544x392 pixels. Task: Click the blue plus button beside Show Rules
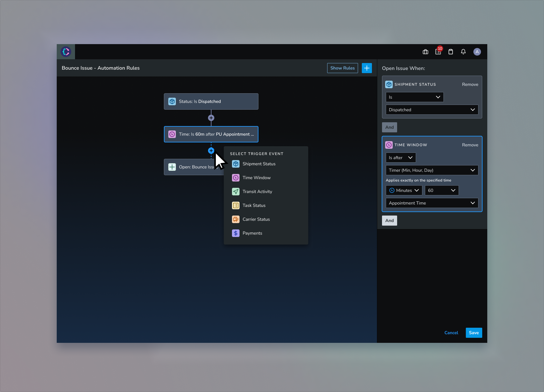pyautogui.click(x=367, y=68)
